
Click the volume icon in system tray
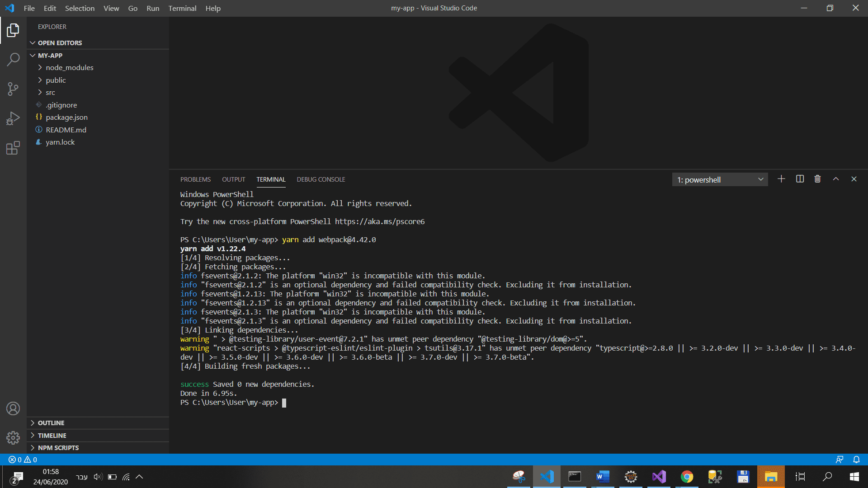coord(98,477)
